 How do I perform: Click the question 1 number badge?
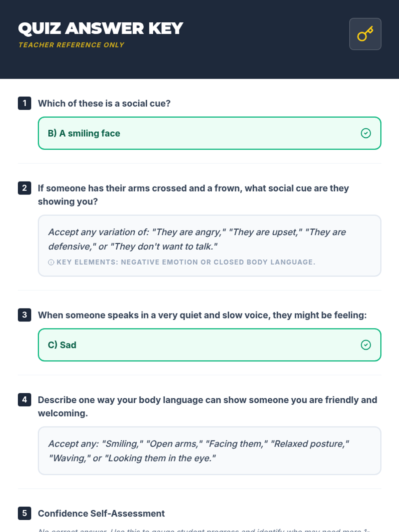(x=25, y=103)
